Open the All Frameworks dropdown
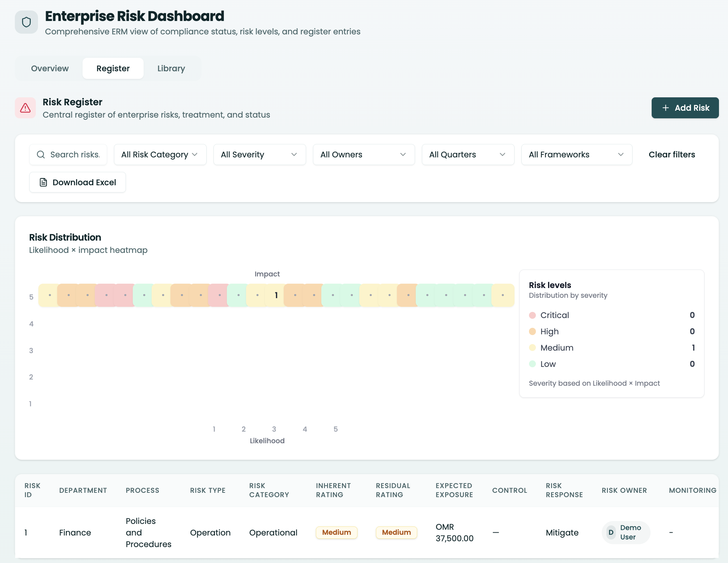Viewport: 728px width, 563px height. (577, 154)
